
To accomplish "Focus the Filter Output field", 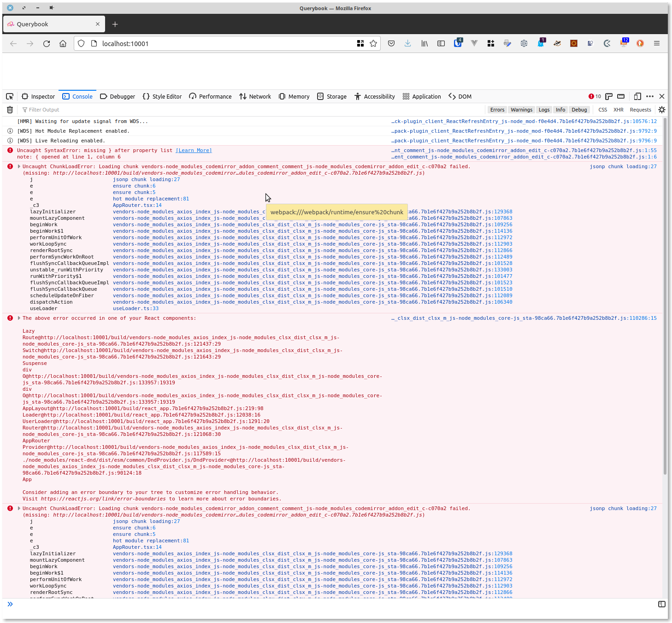I will (x=253, y=110).
